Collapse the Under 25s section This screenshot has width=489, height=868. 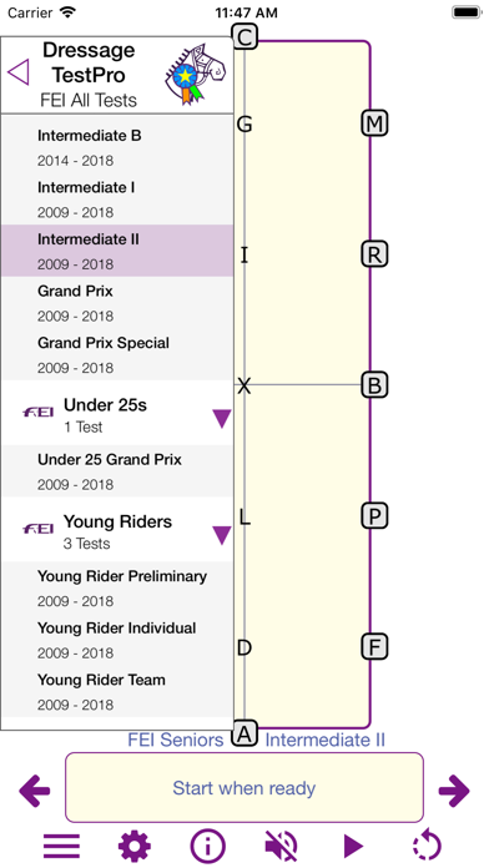[x=221, y=418]
